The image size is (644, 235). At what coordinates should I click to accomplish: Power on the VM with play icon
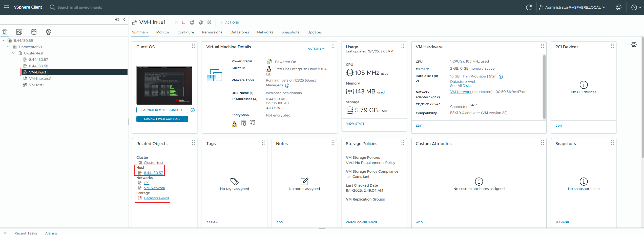point(177,23)
